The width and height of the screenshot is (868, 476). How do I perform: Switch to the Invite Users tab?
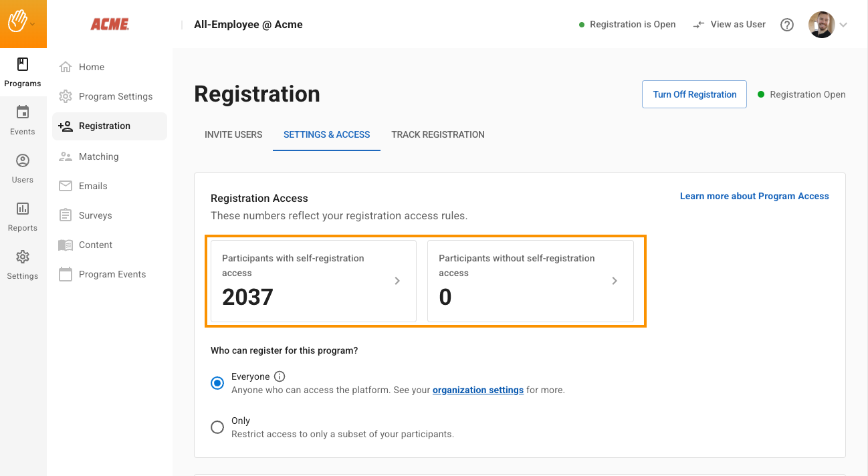click(x=233, y=134)
